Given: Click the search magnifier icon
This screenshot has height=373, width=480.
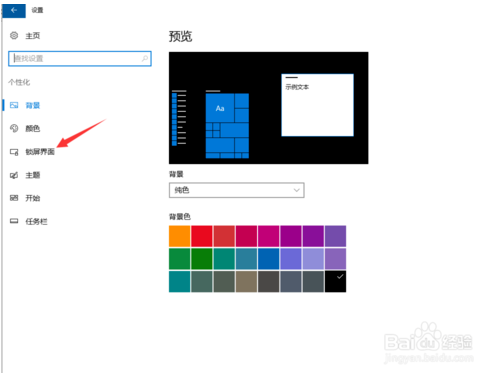Looking at the screenshot, I should click(145, 59).
